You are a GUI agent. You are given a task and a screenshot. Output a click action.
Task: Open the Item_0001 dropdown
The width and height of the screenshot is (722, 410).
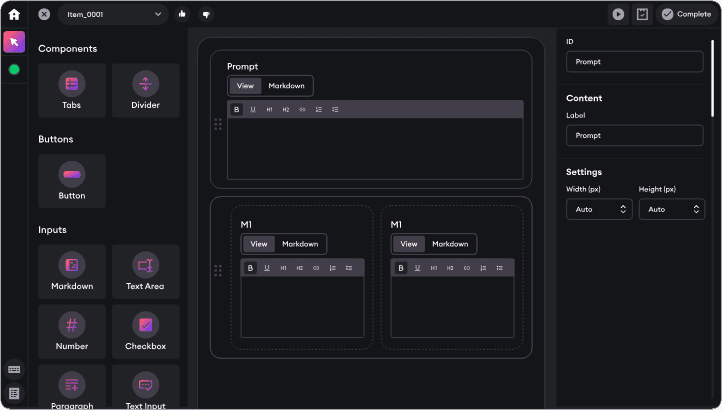click(x=113, y=14)
